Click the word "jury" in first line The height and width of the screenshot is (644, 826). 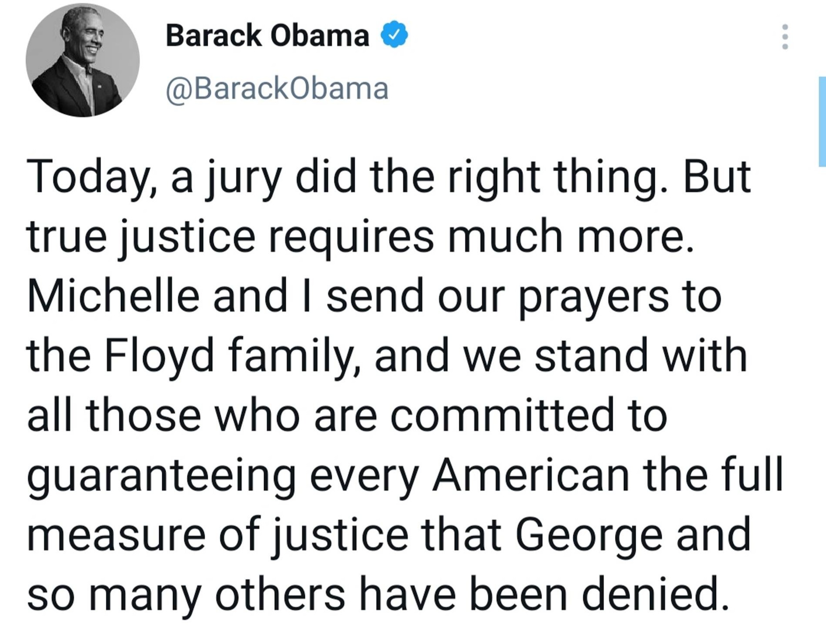tap(242, 178)
